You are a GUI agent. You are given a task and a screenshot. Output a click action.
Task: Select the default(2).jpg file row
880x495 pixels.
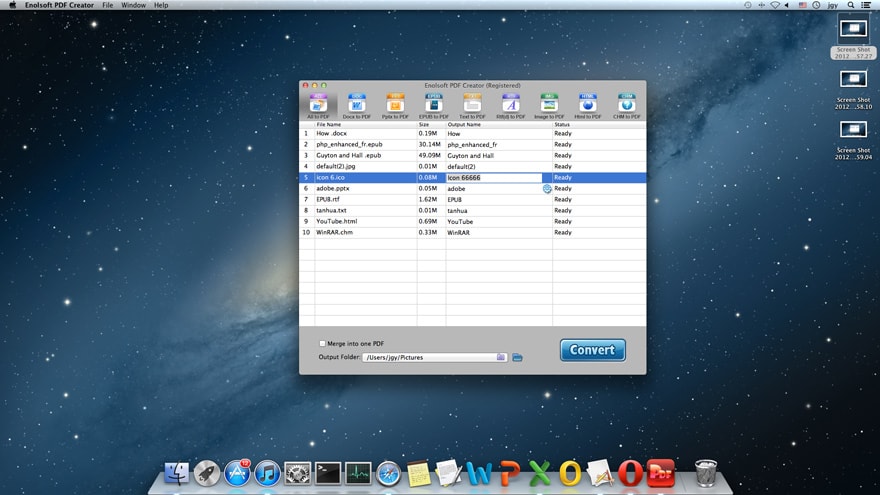[x=473, y=167]
